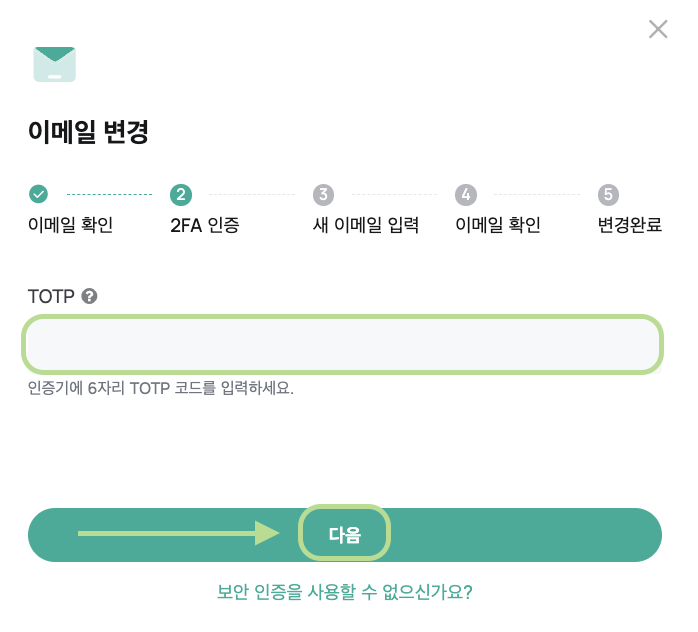Click the 6자리 TOTP 코드 helper text
Viewport: 698px width, 632px height.
161,388
